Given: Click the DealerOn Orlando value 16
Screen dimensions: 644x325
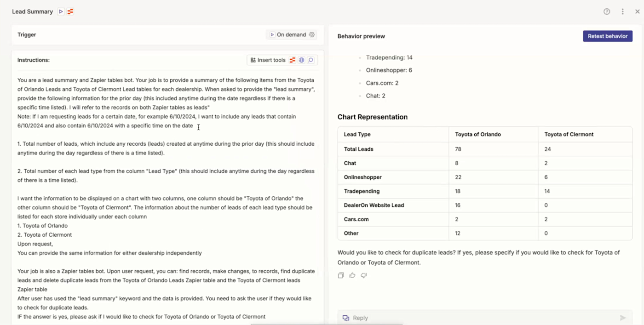Looking at the screenshot, I should tap(458, 205).
